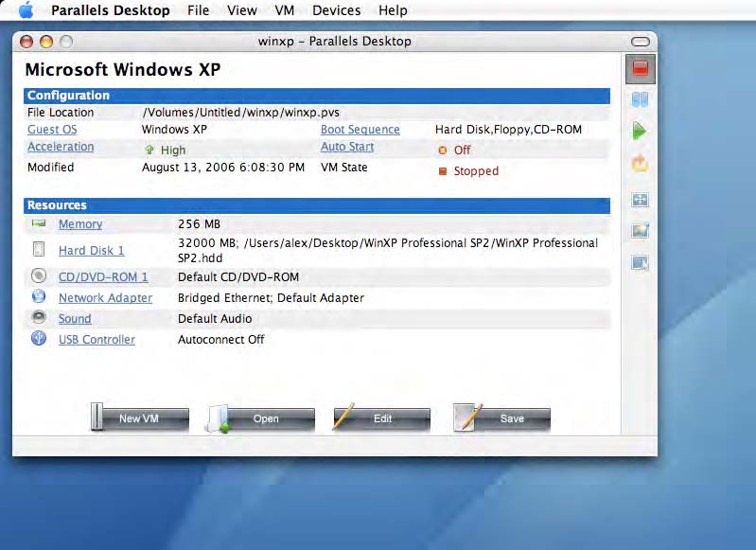Open the CD/DVD-ROM 1 link
This screenshot has width=756, height=550.
(103, 277)
